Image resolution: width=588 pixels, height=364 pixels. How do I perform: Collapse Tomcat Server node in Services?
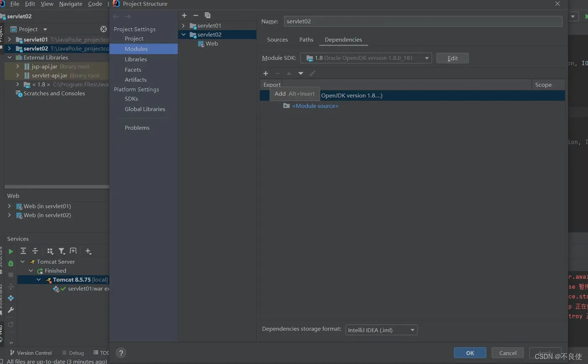(23, 262)
